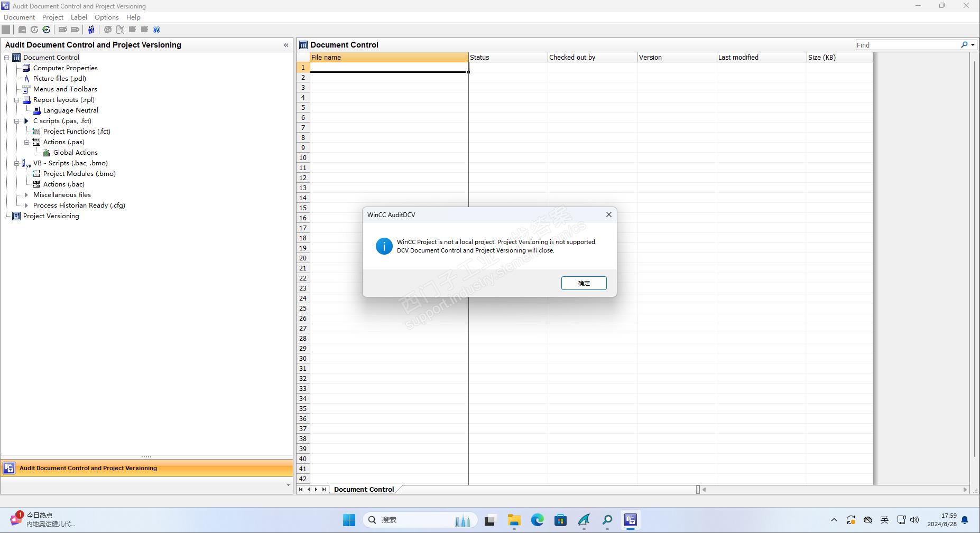Click the Menus and Toolbars icon
This screenshot has width=980, height=533.
(26, 89)
